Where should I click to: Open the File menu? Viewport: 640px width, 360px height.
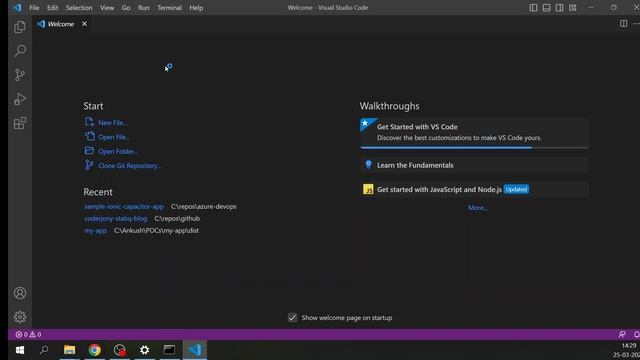point(34,8)
